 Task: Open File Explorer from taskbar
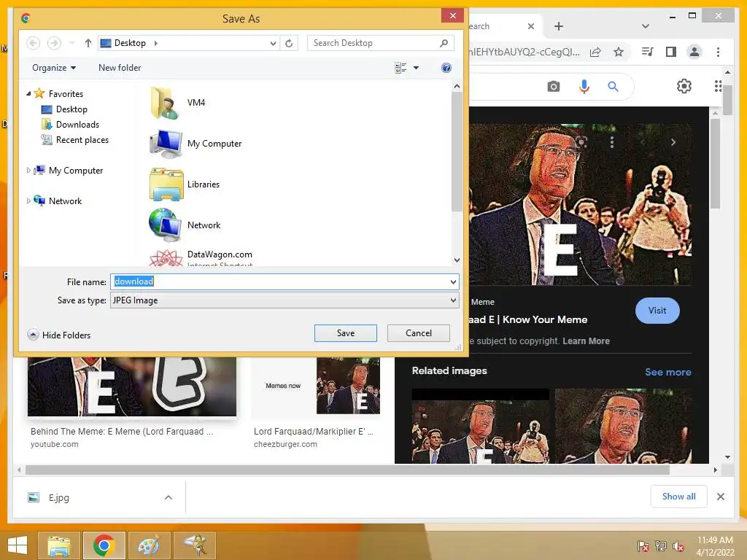click(x=59, y=545)
